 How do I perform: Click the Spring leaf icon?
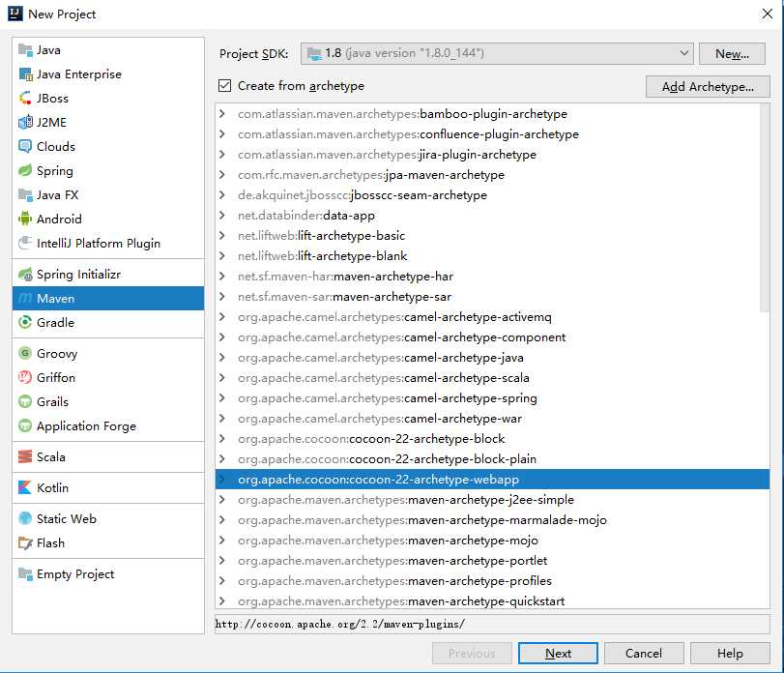pos(25,170)
